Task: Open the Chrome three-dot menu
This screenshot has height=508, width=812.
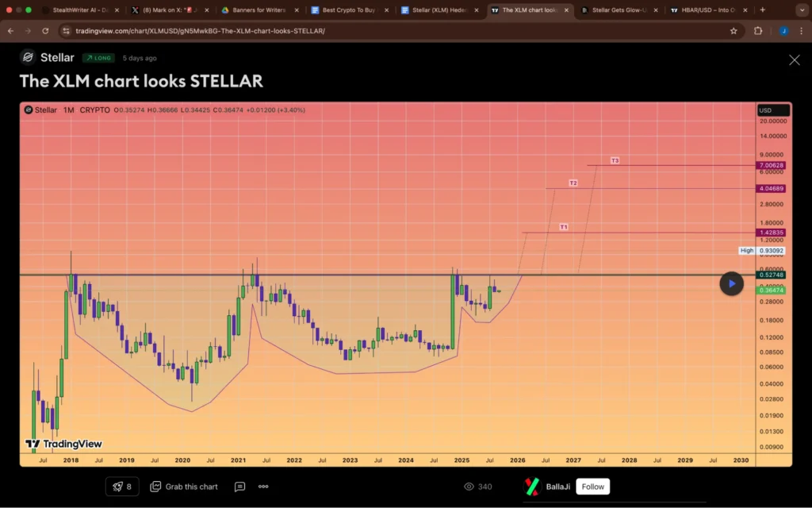Action: click(801, 31)
